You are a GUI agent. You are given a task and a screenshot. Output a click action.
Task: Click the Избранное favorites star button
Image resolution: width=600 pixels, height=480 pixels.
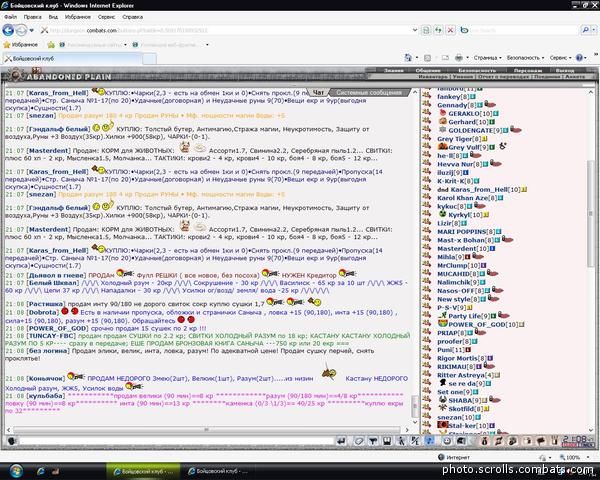21,45
